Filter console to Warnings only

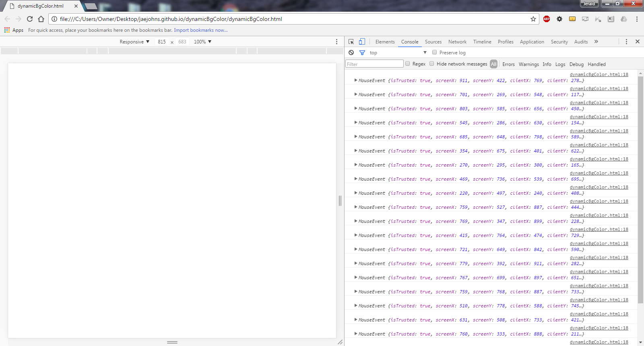pyautogui.click(x=528, y=64)
